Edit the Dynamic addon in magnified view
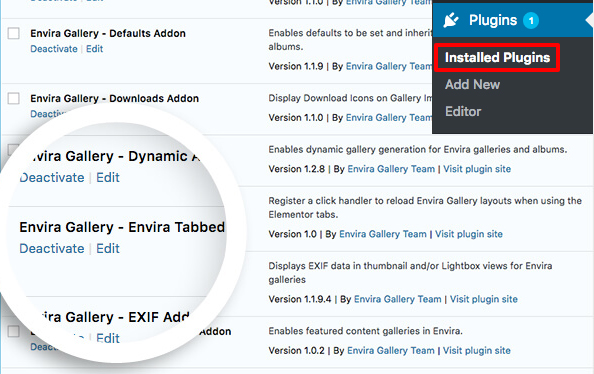Image resolution: width=594 pixels, height=374 pixels. pyautogui.click(x=108, y=177)
